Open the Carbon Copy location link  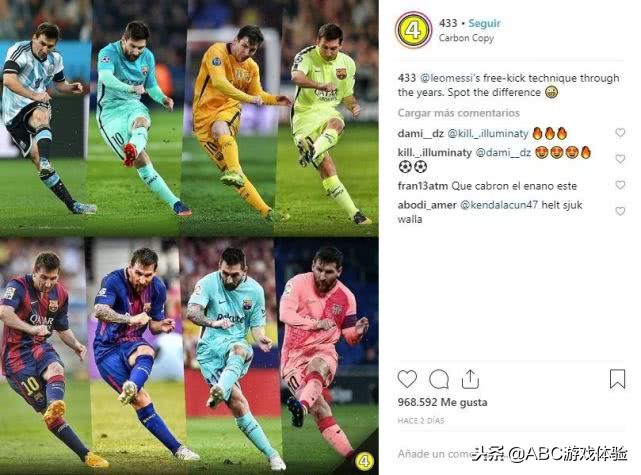[466, 38]
